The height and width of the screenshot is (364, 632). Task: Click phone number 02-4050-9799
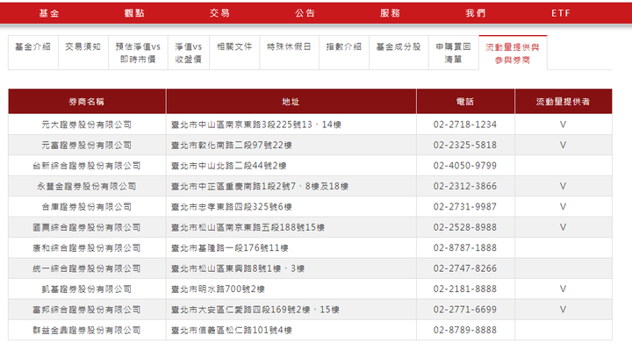(x=465, y=166)
